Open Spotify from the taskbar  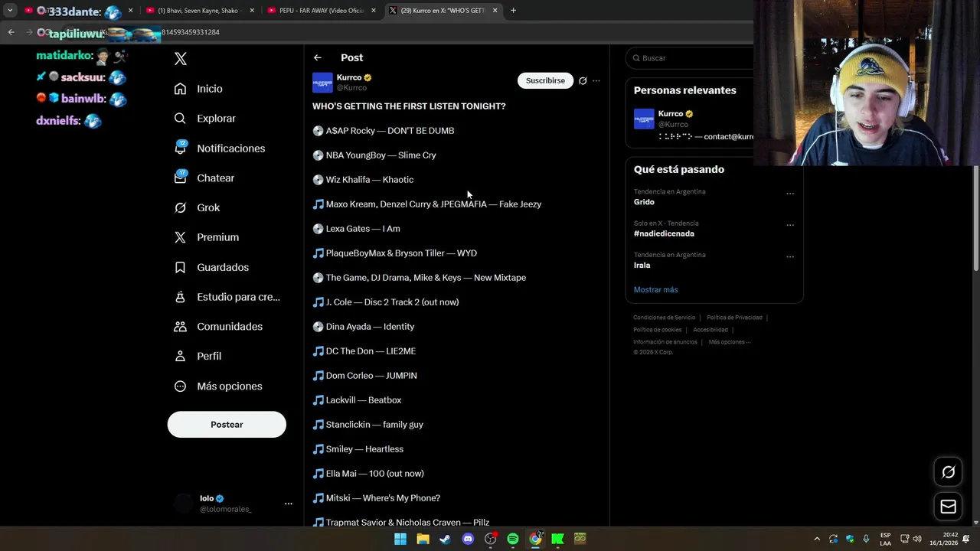coord(513,539)
